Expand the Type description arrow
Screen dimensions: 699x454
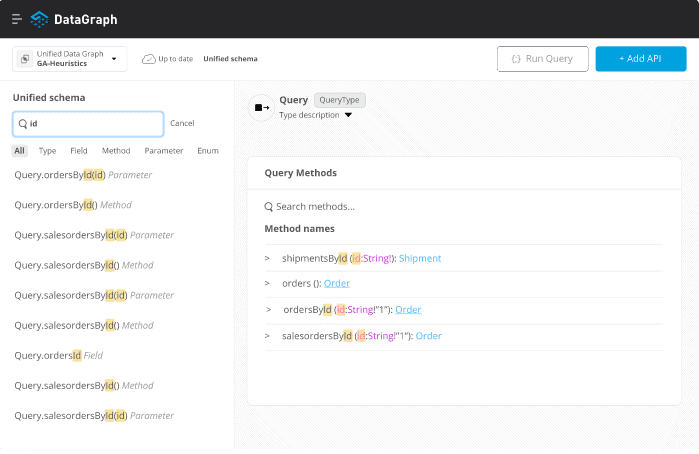coord(348,115)
